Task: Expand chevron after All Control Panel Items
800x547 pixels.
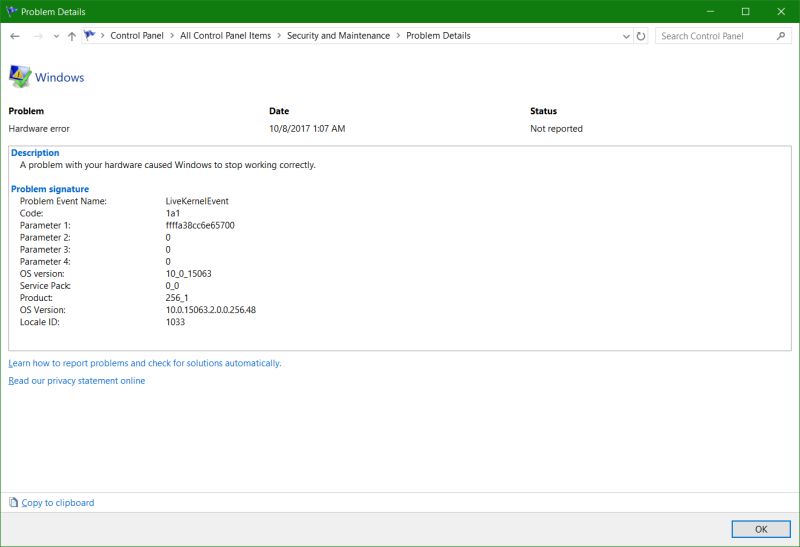Action: (x=279, y=36)
